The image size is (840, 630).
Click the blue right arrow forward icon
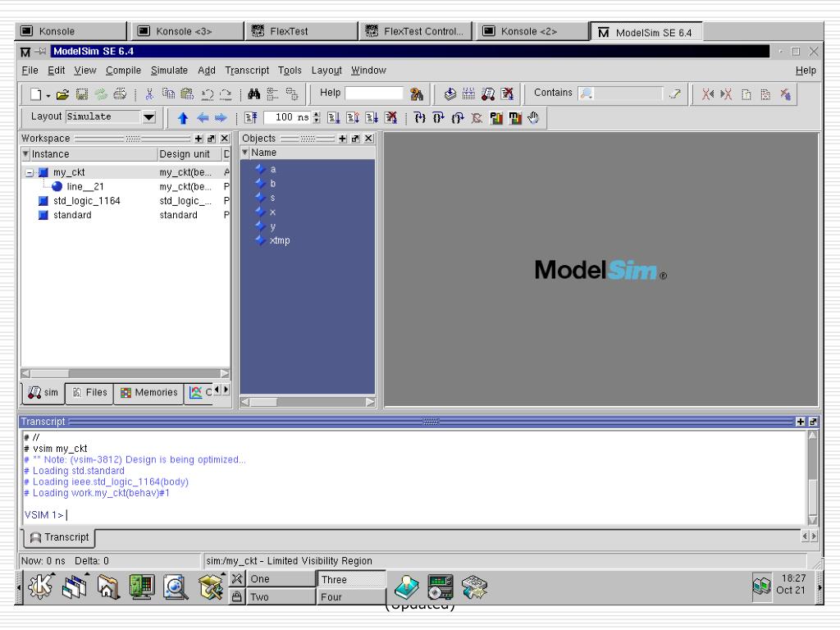pyautogui.click(x=221, y=118)
